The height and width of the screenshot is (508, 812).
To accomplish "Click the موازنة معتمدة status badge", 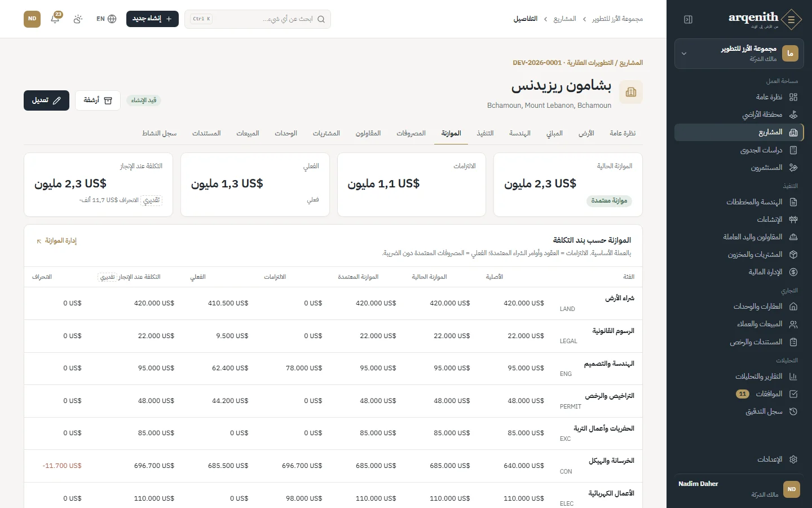I will [609, 201].
